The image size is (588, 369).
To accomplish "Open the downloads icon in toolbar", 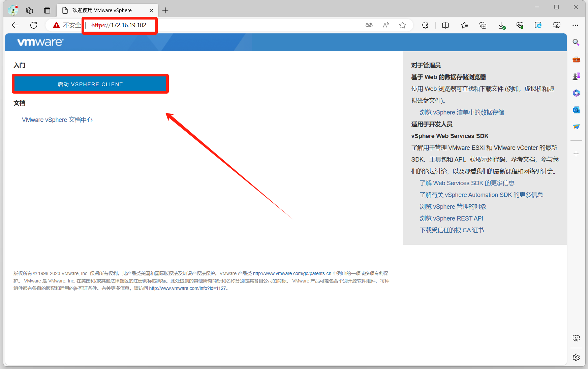I will pyautogui.click(x=502, y=25).
